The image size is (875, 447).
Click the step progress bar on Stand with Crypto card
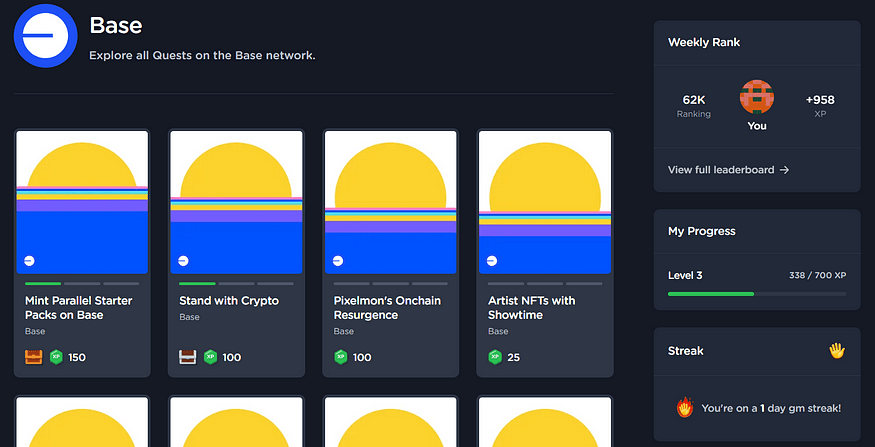(x=236, y=283)
